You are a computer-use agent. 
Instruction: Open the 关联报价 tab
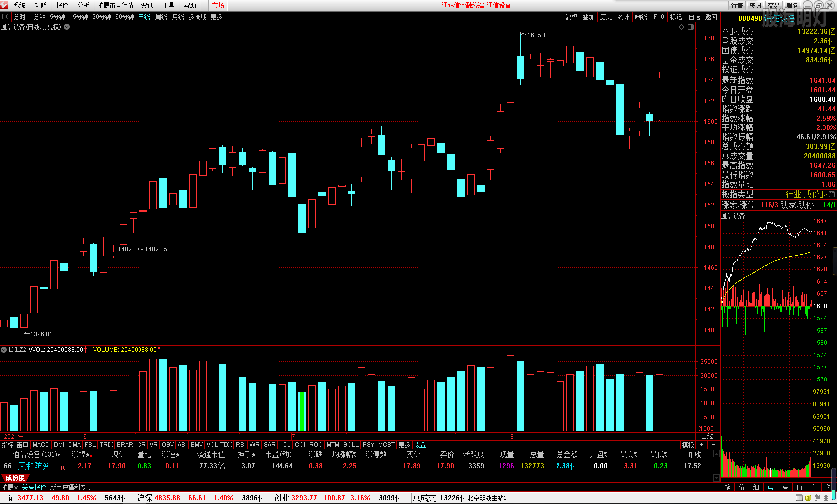coord(34,487)
